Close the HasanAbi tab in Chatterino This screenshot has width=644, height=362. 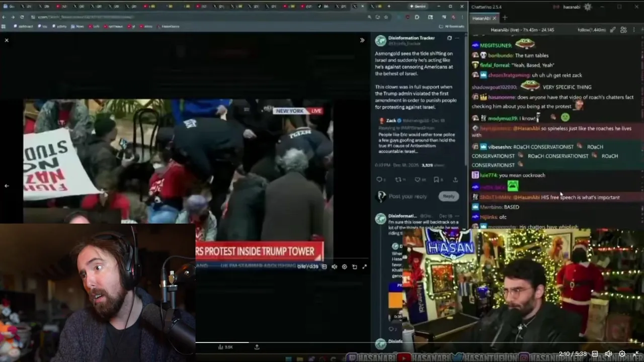click(495, 18)
